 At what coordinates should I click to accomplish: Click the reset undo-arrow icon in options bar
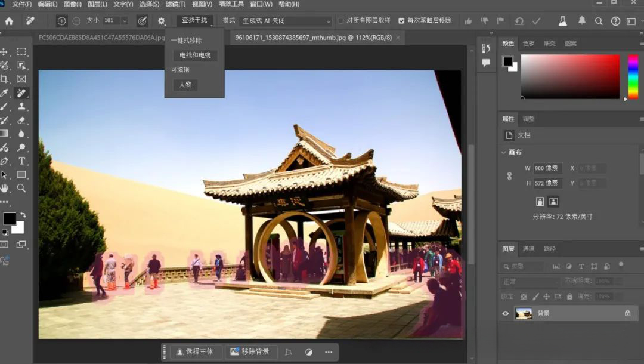coord(519,21)
